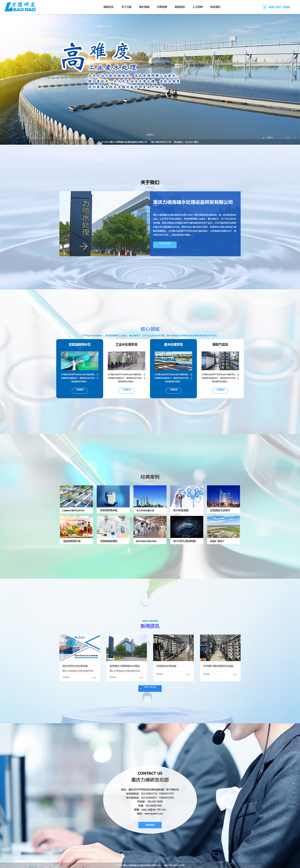
Task: Open the 生物发酵及制药 case thumbnail
Action: pos(113,527)
